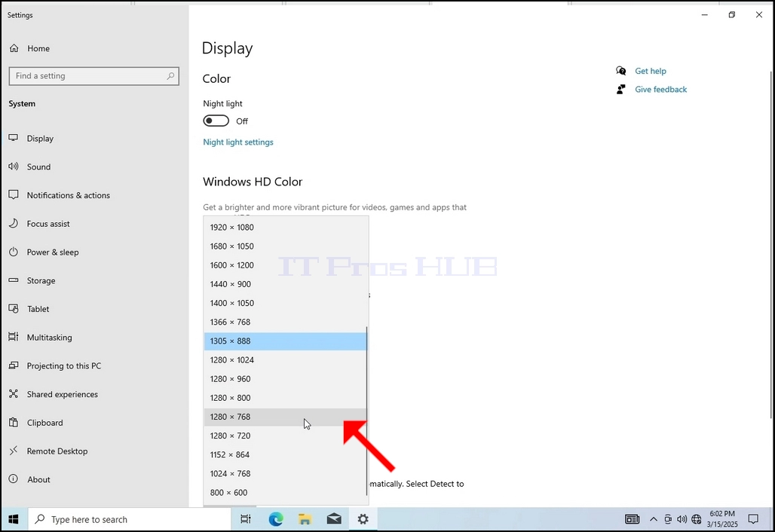This screenshot has height=532, width=775.
Task: Click the search magnifier in Find a setting
Action: pyautogui.click(x=170, y=76)
